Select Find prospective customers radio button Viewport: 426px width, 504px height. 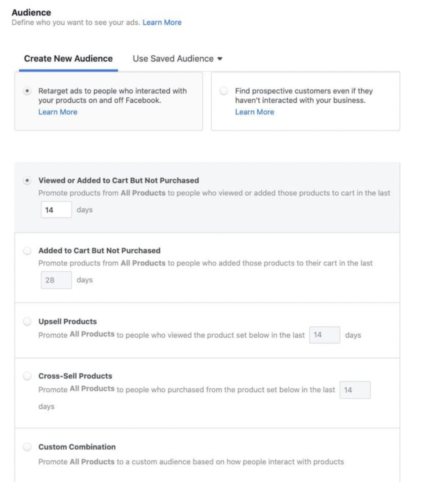(224, 91)
